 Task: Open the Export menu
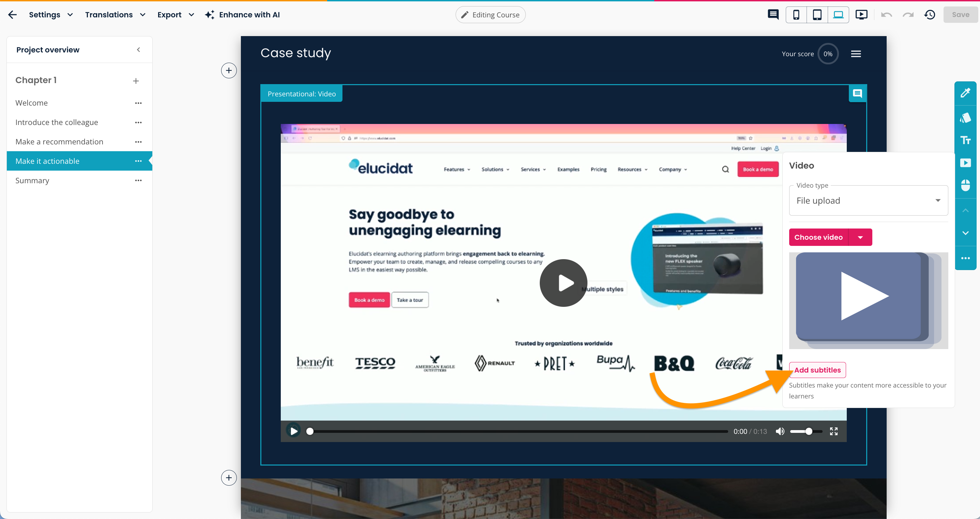(175, 15)
